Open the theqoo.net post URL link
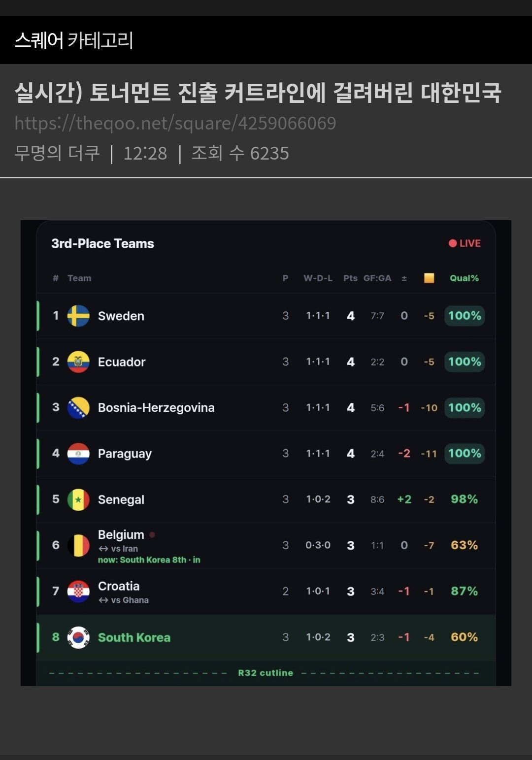Viewport: 532px width, 760px height. click(175, 123)
